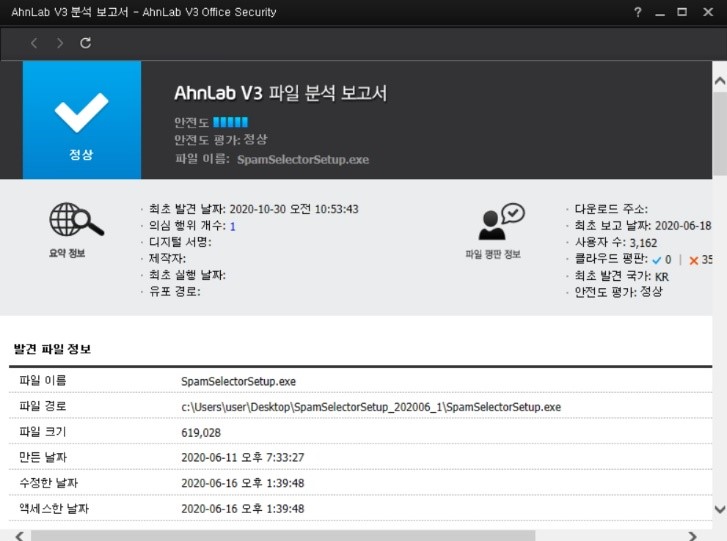This screenshot has height=541, width=727.
Task: Click the '요약 정보' label
Action: click(67, 253)
